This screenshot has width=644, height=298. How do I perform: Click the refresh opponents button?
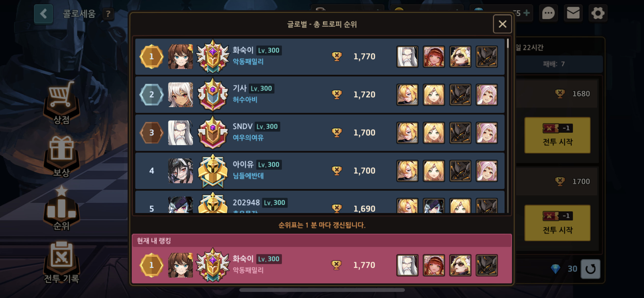coord(590,269)
